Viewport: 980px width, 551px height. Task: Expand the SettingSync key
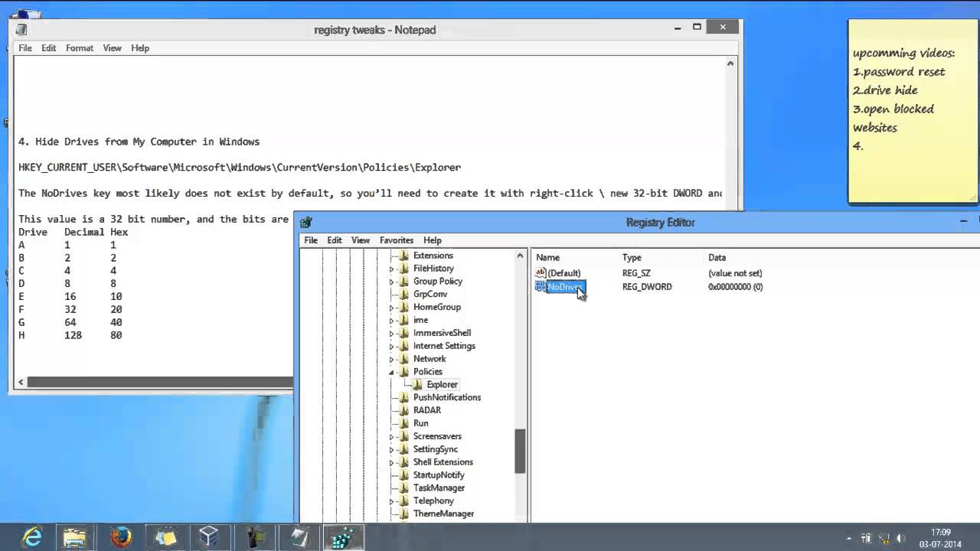[391, 449]
